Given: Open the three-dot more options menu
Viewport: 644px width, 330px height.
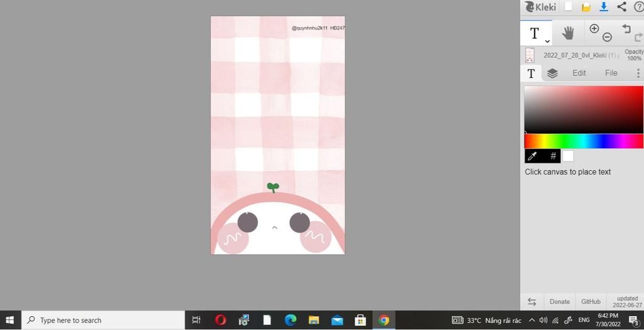Looking at the screenshot, I should point(638,73).
